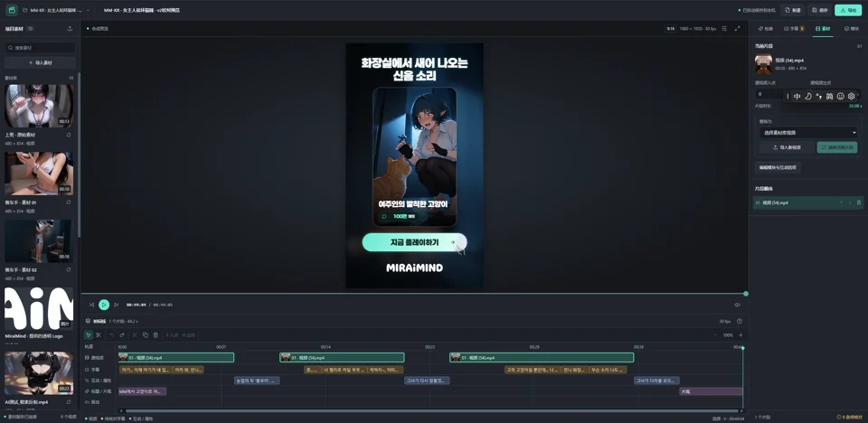The height and width of the screenshot is (423, 868).
Task: Mute the preview volume speaker icon
Action: click(x=738, y=305)
